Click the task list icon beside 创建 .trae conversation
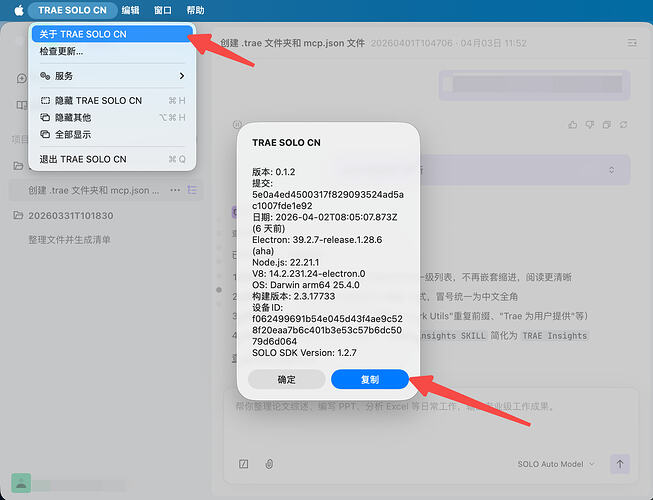This screenshot has height=500, width=653. tap(192, 190)
